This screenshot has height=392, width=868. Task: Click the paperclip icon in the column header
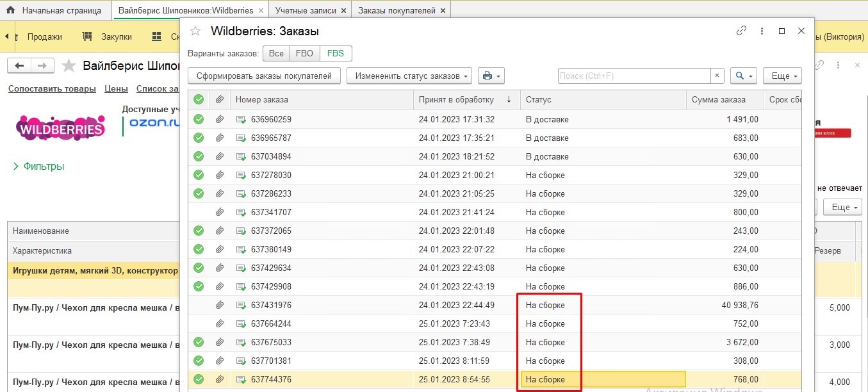(x=220, y=99)
